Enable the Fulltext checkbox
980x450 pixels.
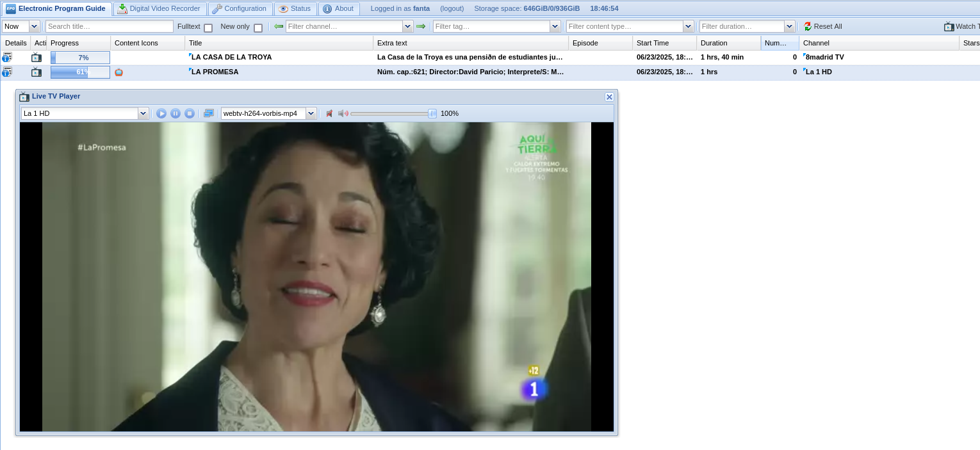(208, 28)
